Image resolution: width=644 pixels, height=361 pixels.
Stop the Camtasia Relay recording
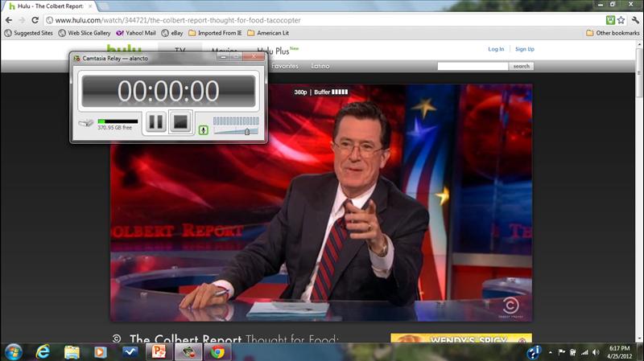point(180,122)
